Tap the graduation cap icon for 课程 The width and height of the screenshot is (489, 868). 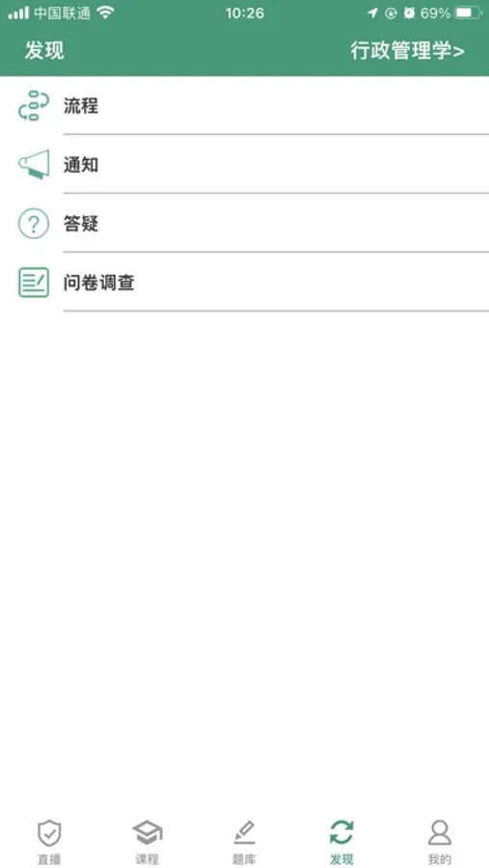click(147, 833)
